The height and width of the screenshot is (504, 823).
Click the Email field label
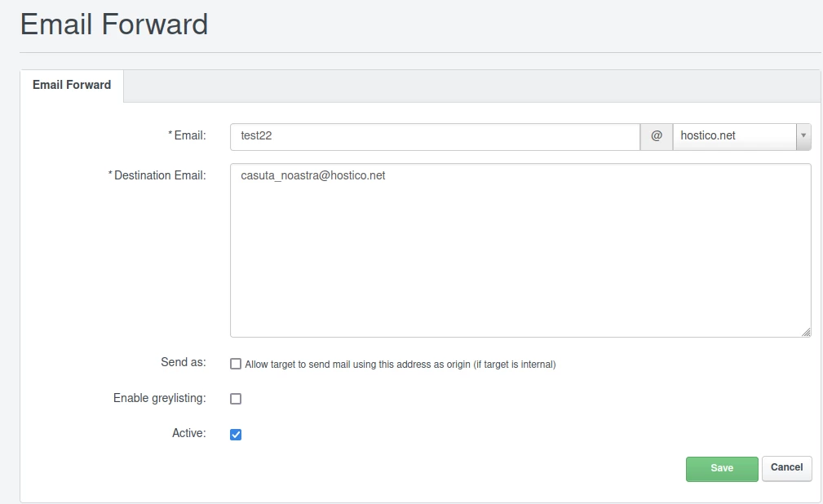(x=188, y=135)
